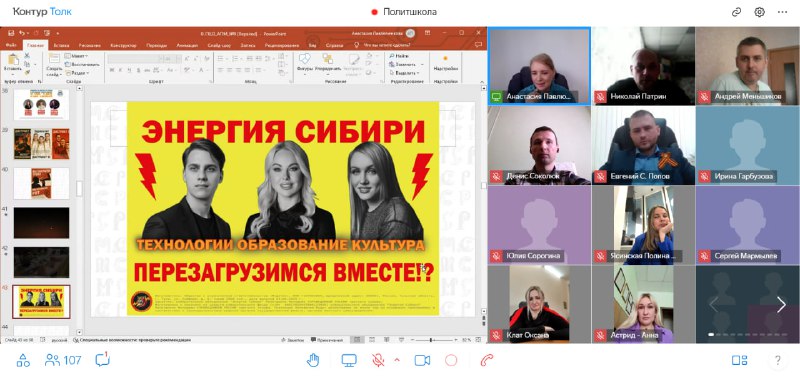Open the Файл tab in PowerPoint

11,45
